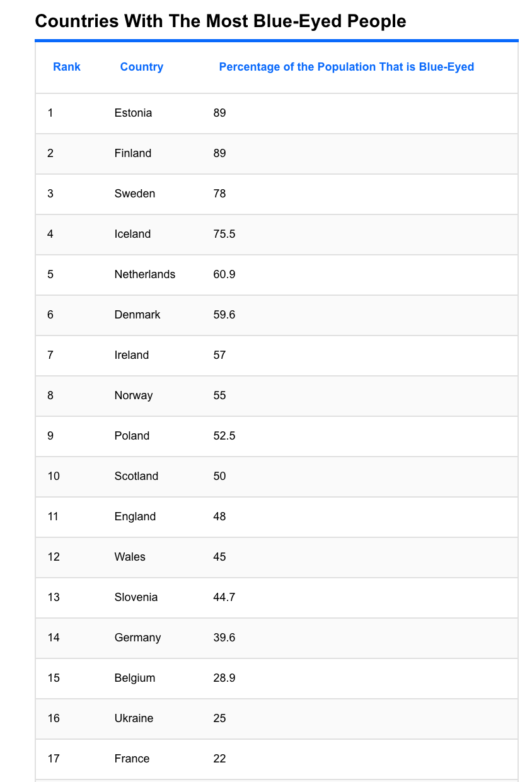
Task: Select the Scotland table entry
Action: pyautogui.click(x=136, y=476)
